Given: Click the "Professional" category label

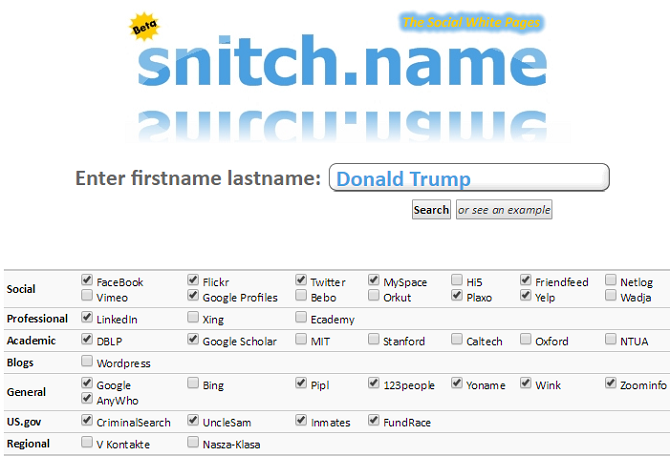Looking at the screenshot, I should click(37, 319).
